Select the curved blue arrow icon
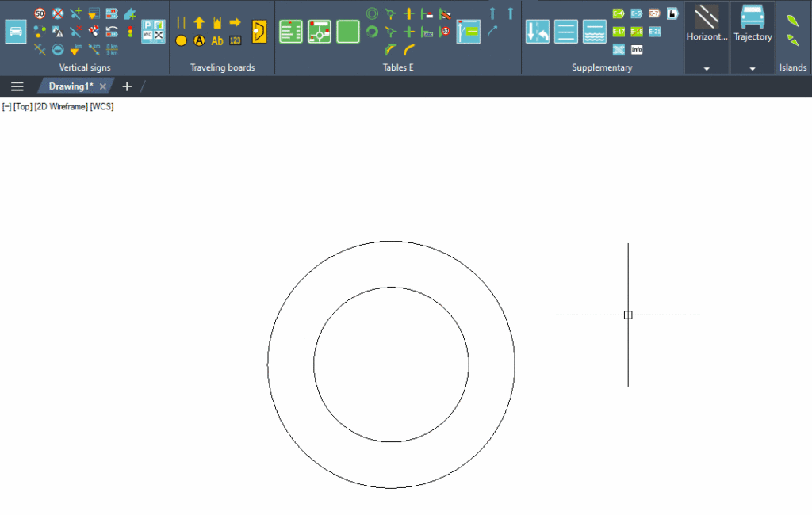Image resolution: width=812 pixels, height=515 pixels. [x=492, y=32]
